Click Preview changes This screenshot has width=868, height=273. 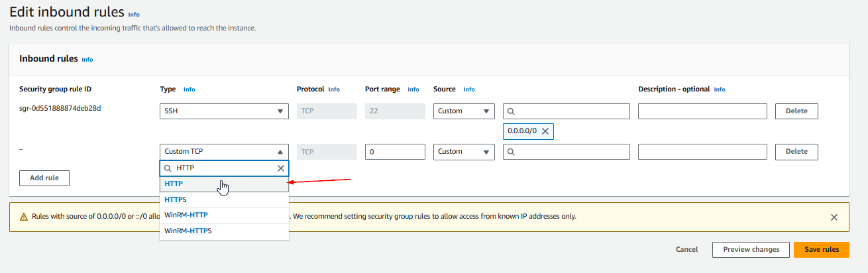point(750,250)
